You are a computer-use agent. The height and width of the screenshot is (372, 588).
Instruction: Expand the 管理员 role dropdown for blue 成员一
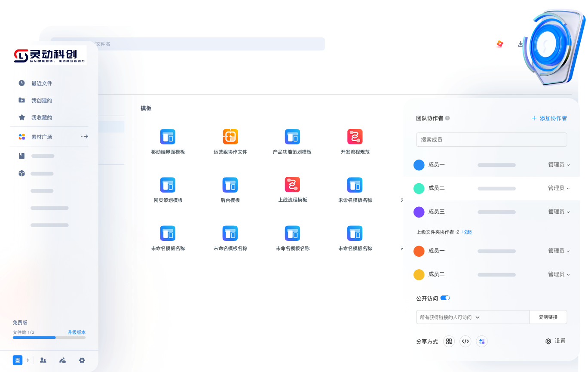pyautogui.click(x=559, y=165)
